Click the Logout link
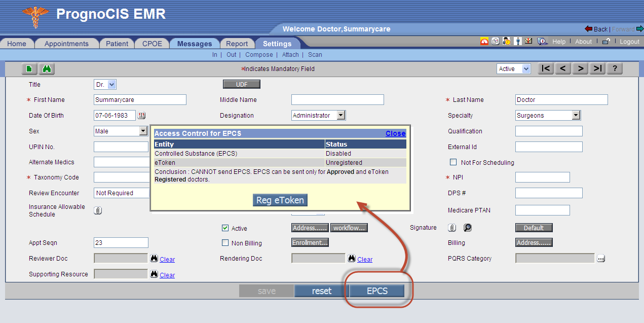The height and width of the screenshot is (323, 644). pos(630,42)
